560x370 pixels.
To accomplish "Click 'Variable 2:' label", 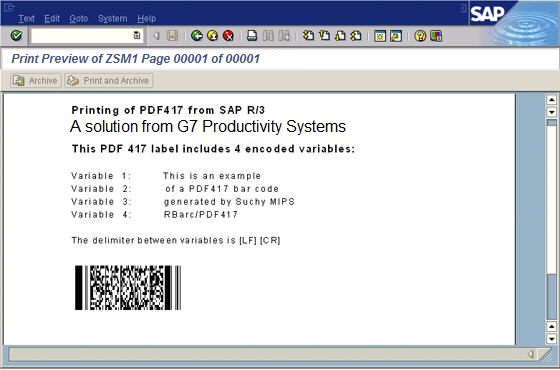I will (x=101, y=189).
